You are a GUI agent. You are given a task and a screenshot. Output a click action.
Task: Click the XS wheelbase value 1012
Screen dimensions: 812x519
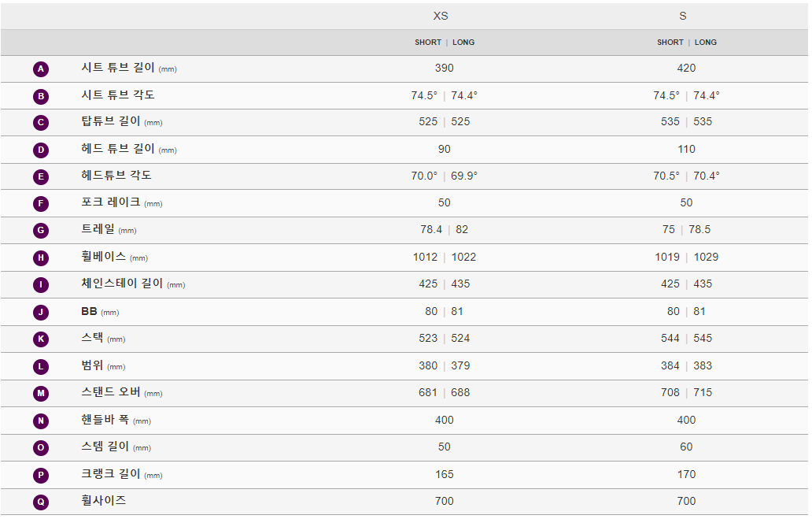point(425,258)
